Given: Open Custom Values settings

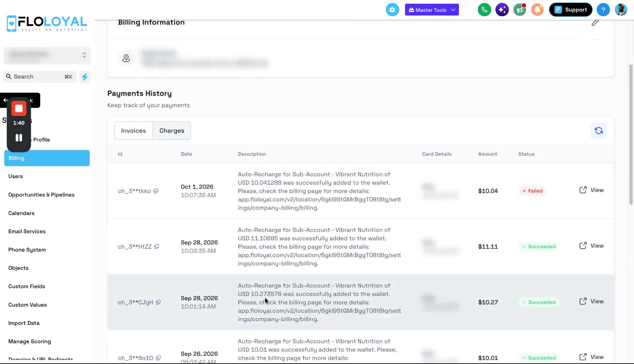Looking at the screenshot, I should point(28,305).
